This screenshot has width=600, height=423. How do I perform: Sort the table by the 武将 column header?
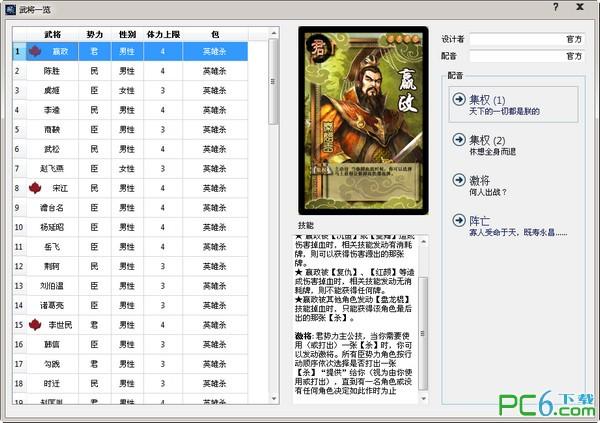coord(52,34)
